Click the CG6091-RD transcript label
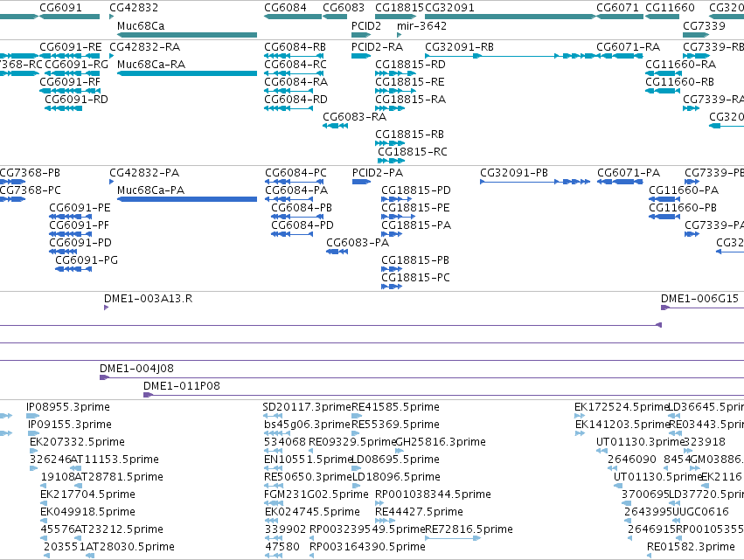This screenshot has height=560, width=744. click(x=76, y=100)
